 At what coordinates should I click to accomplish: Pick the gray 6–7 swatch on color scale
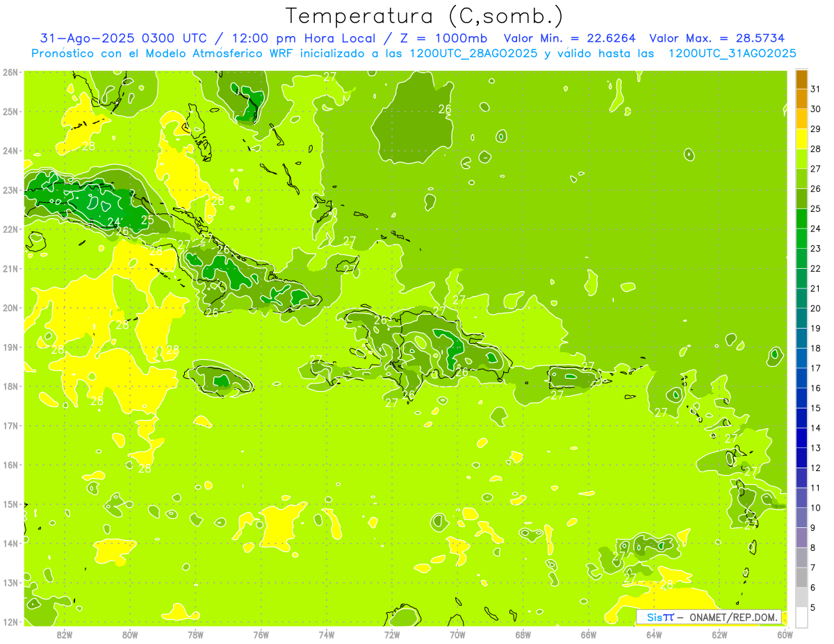[801, 577]
